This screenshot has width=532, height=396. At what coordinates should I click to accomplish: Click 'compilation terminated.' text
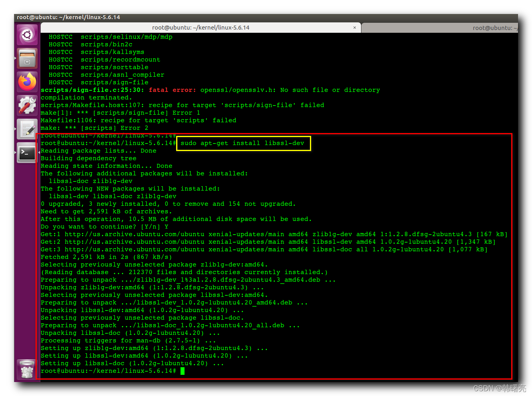pyautogui.click(x=86, y=98)
